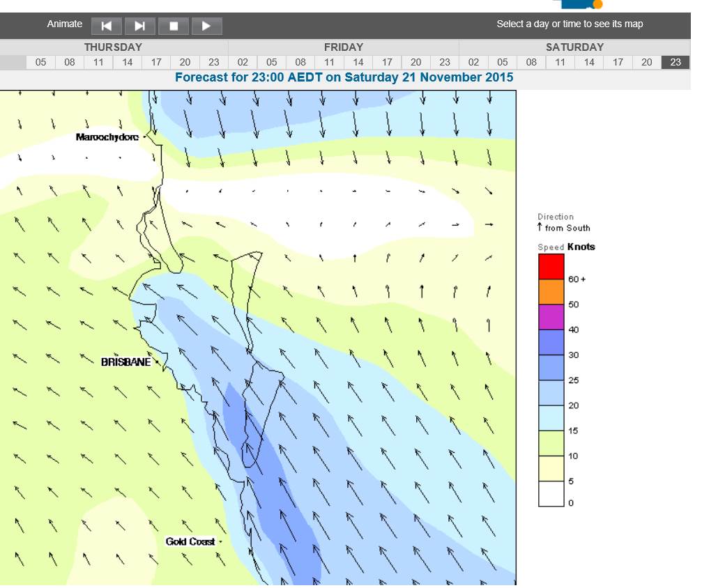Switch to the Friday forecast day

344,47
